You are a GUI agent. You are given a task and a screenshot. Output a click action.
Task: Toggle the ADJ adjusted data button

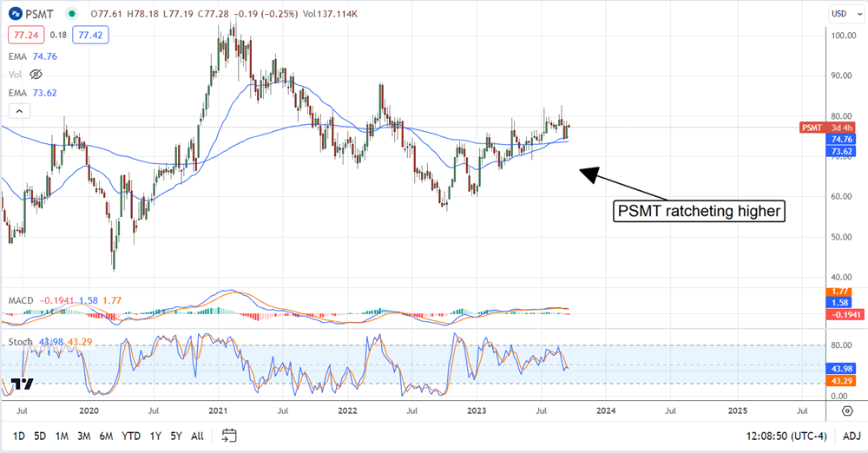(852, 437)
